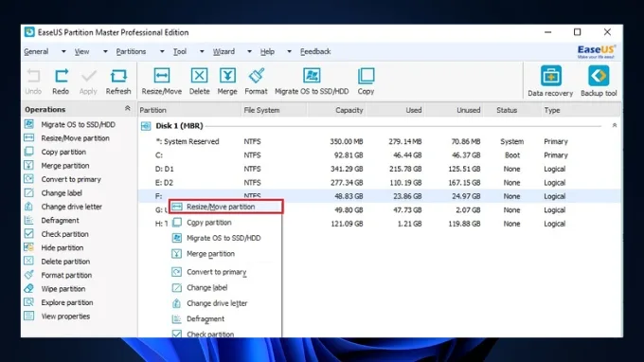This screenshot has height=362, width=644.
Task: Click the Copy toolbar icon
Action: [366, 76]
